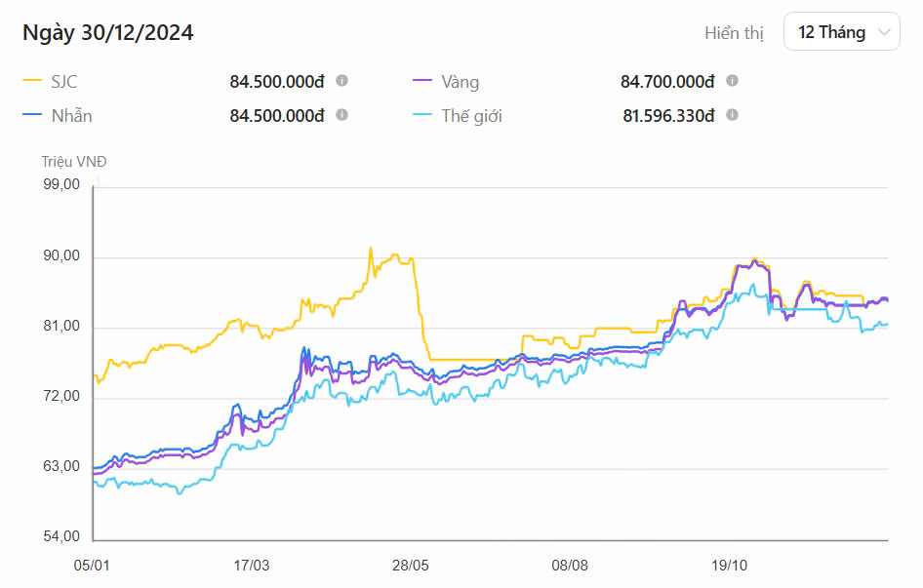Toggle the Nhẫn series legend label
The height and width of the screenshot is (588, 923).
pyautogui.click(x=71, y=116)
